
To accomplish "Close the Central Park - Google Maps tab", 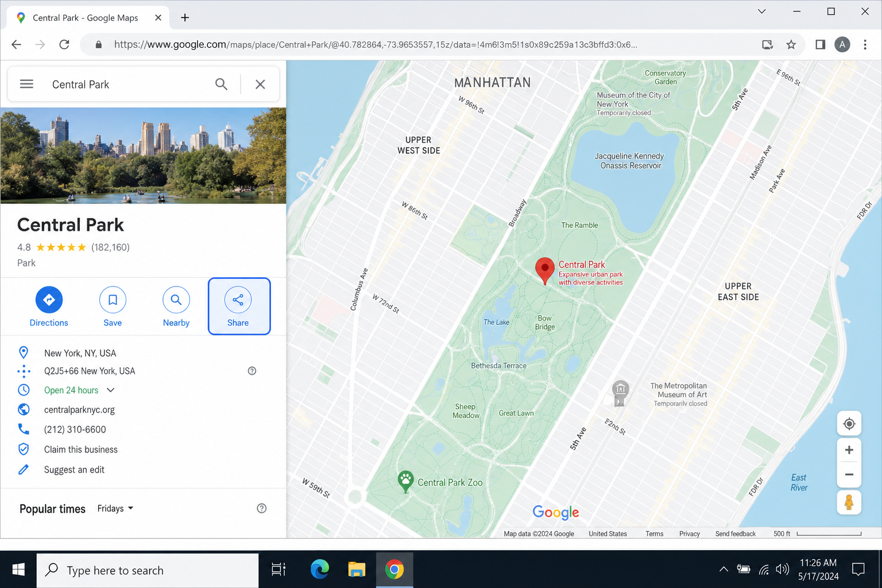I will point(158,18).
